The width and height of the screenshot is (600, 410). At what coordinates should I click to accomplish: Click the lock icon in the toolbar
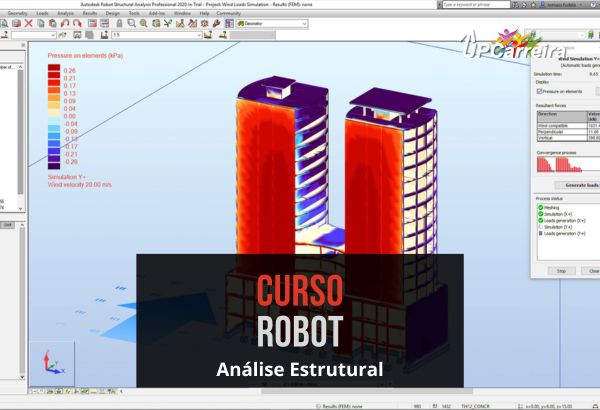pyautogui.click(x=119, y=24)
